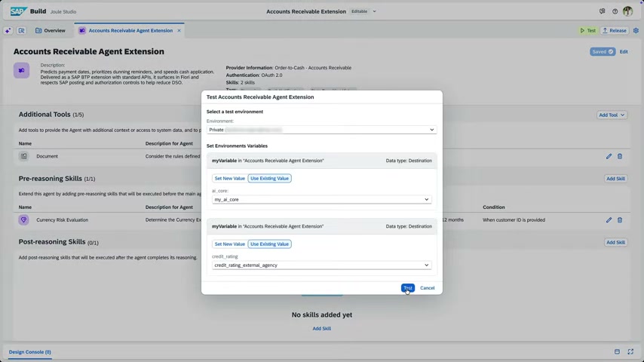Open the credit_rating_external_agency dropdown

[x=321, y=265]
